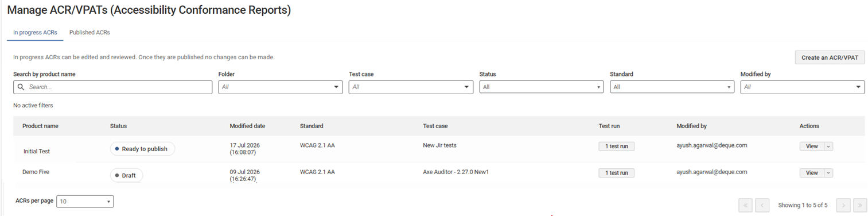The height and width of the screenshot is (216, 868).
Task: Open the Modified by filter dropdown
Action: pyautogui.click(x=803, y=87)
